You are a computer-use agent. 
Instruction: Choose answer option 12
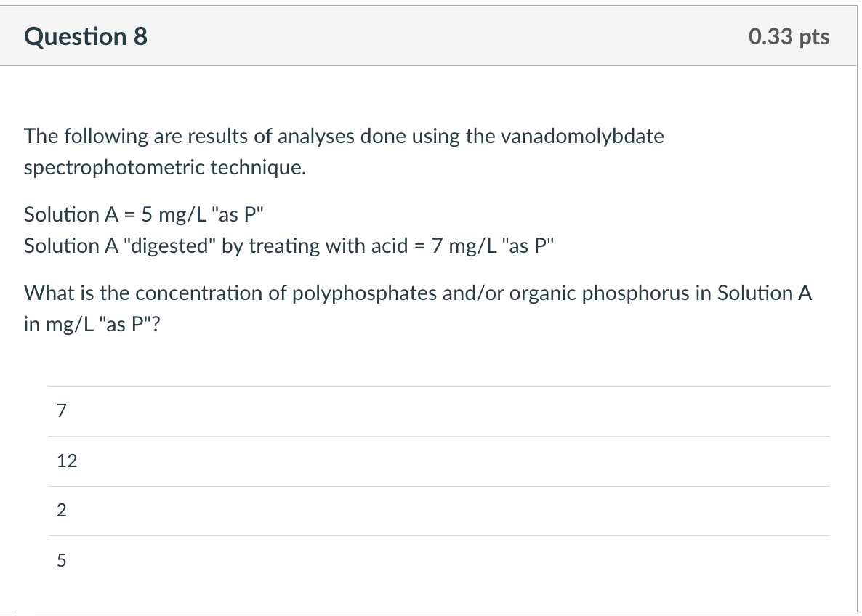[67, 461]
